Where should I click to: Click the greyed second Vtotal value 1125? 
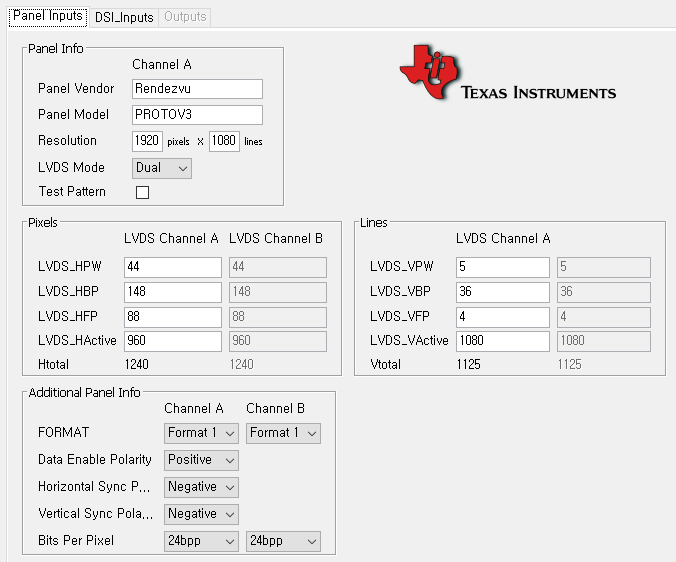coord(570,365)
